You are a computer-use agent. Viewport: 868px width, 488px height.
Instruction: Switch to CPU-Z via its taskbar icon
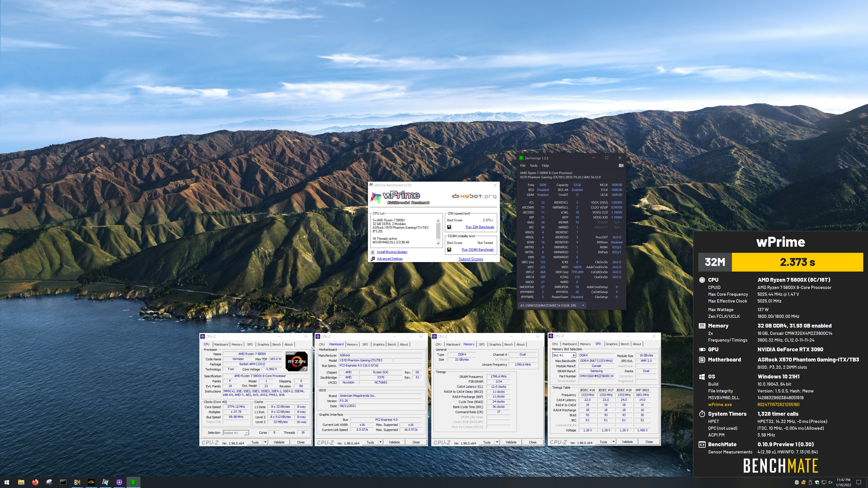pos(119,482)
